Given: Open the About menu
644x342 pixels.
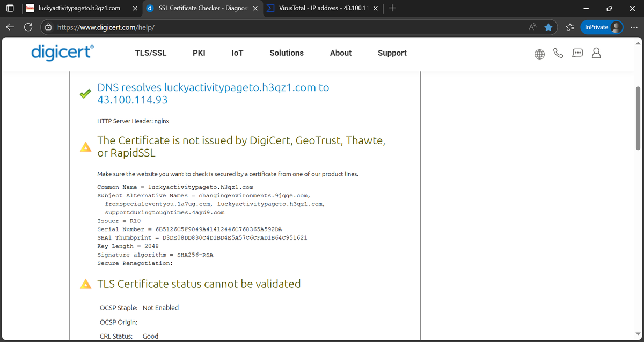Looking at the screenshot, I should pos(341,53).
